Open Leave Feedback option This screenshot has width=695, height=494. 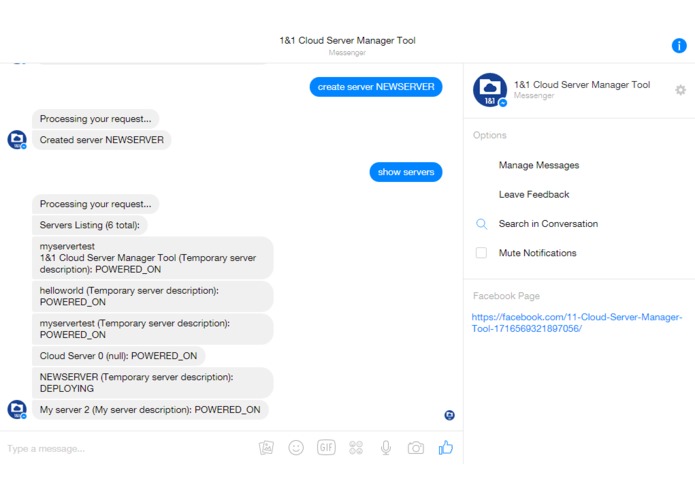pos(534,194)
